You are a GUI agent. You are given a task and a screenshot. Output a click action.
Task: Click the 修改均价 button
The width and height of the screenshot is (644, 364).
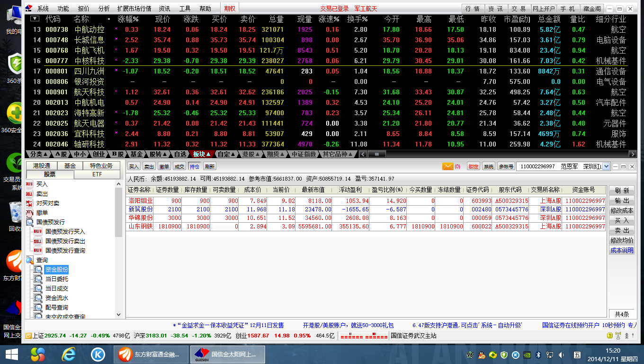pyautogui.click(x=621, y=240)
